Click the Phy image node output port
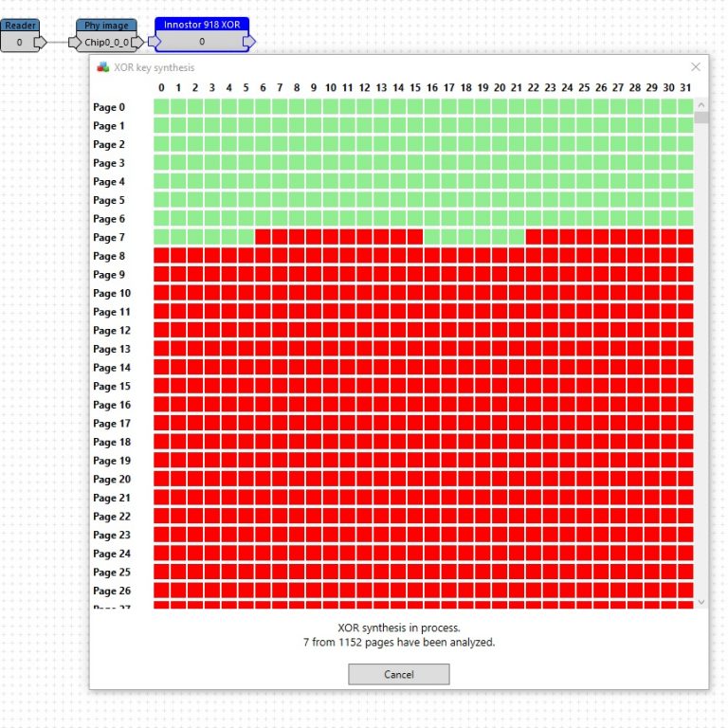728x728 pixels. coord(137,43)
